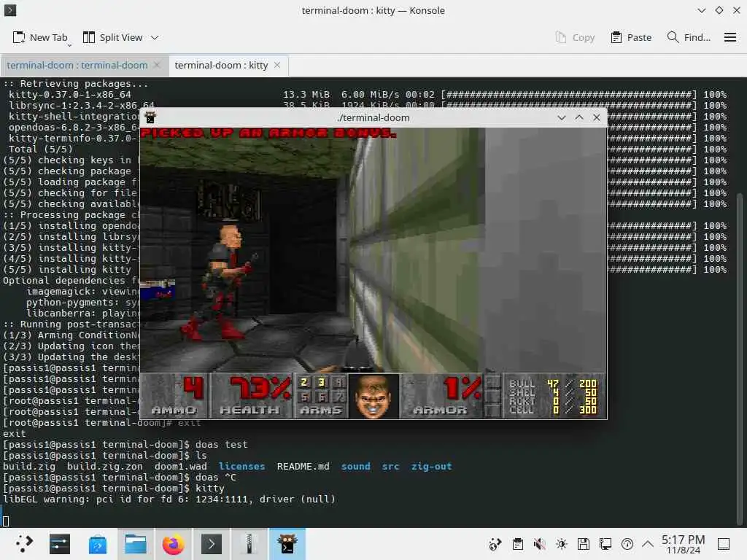
Task: Switch to Konsole via taskbar icon
Action: pyautogui.click(x=212, y=544)
